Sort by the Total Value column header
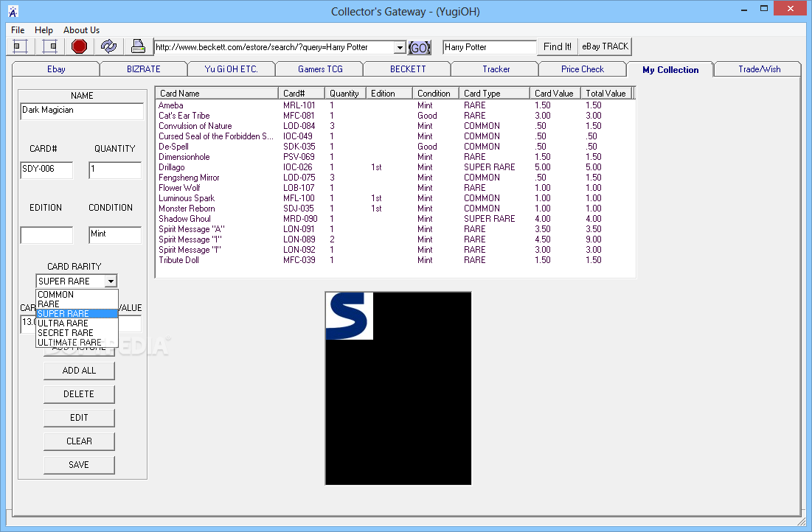Image resolution: width=812 pixels, height=532 pixels. coord(606,93)
